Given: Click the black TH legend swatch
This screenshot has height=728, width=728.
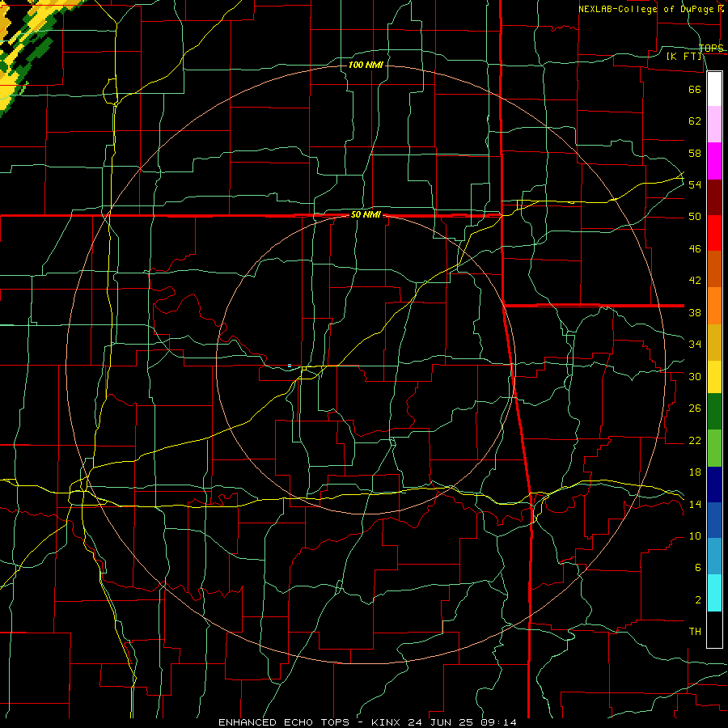Looking at the screenshot, I should point(714,629).
